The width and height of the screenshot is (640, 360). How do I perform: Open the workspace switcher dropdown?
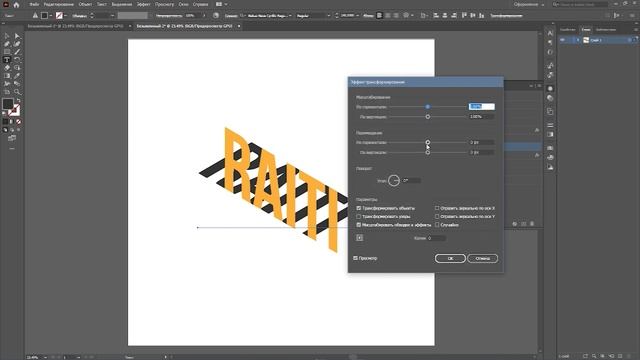coord(529,4)
